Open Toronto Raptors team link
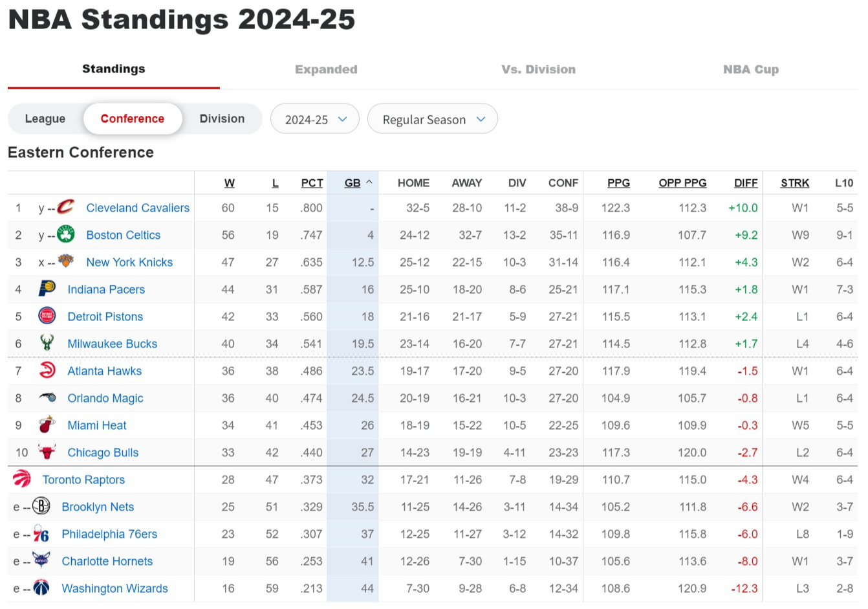Viewport: 868px width, 609px height. (83, 480)
